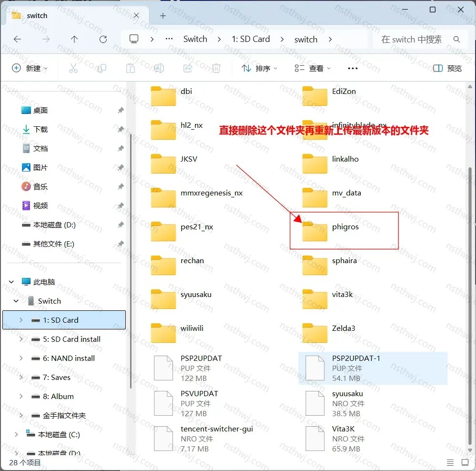476x471 pixels.
Task: Collapse the 此电脑 tree node
Action: pos(11,282)
